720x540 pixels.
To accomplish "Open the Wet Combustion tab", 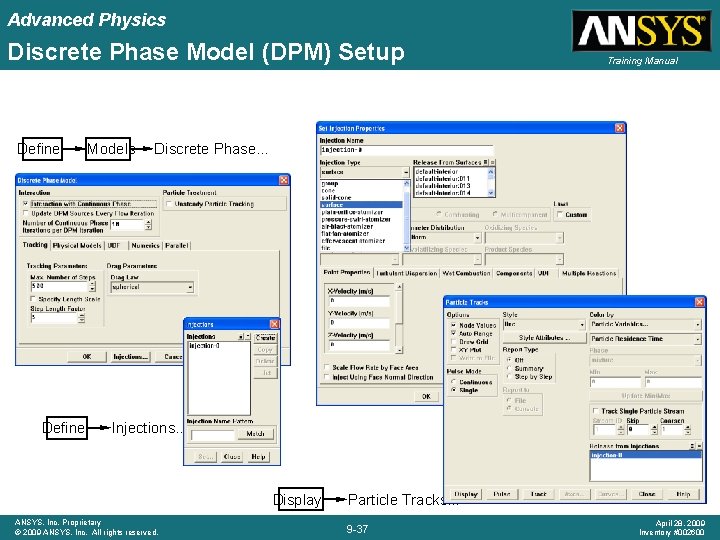I will click(466, 273).
